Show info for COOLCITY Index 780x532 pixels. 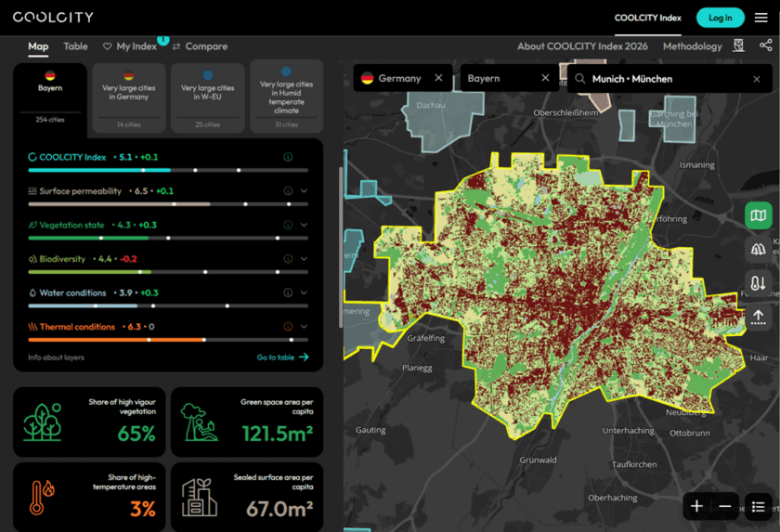[x=288, y=157]
